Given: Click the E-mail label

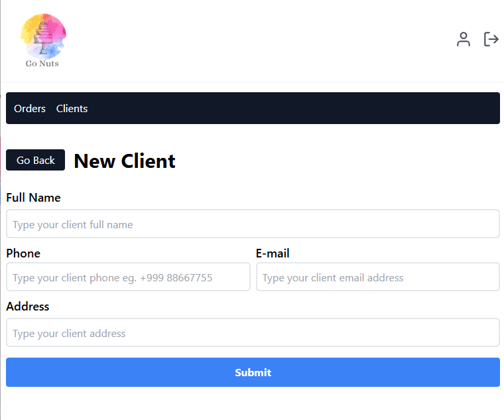Looking at the screenshot, I should click(273, 253).
